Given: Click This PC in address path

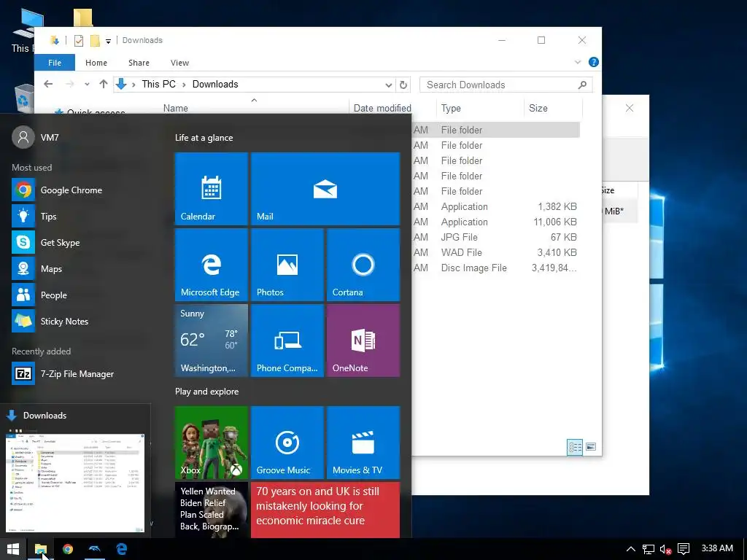Looking at the screenshot, I should coord(158,85).
